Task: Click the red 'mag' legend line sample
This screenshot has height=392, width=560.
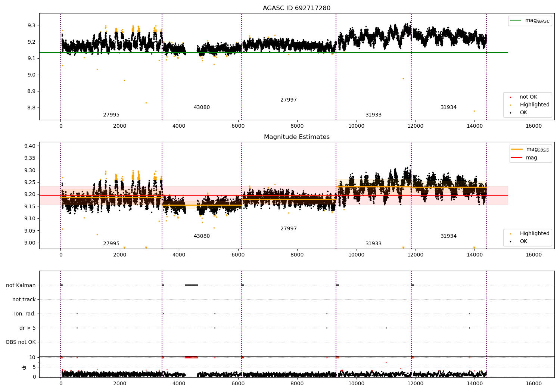Action: tap(517, 158)
